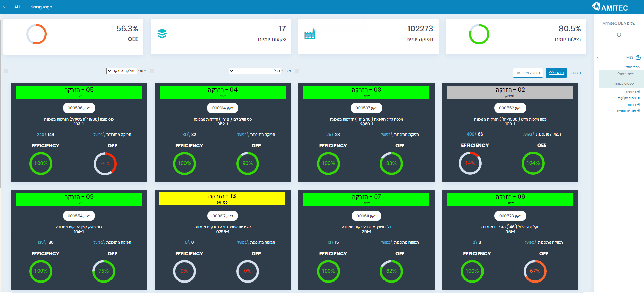Click the power logout icon under Amitec DBA
This screenshot has width=644, height=293.
click(619, 35)
